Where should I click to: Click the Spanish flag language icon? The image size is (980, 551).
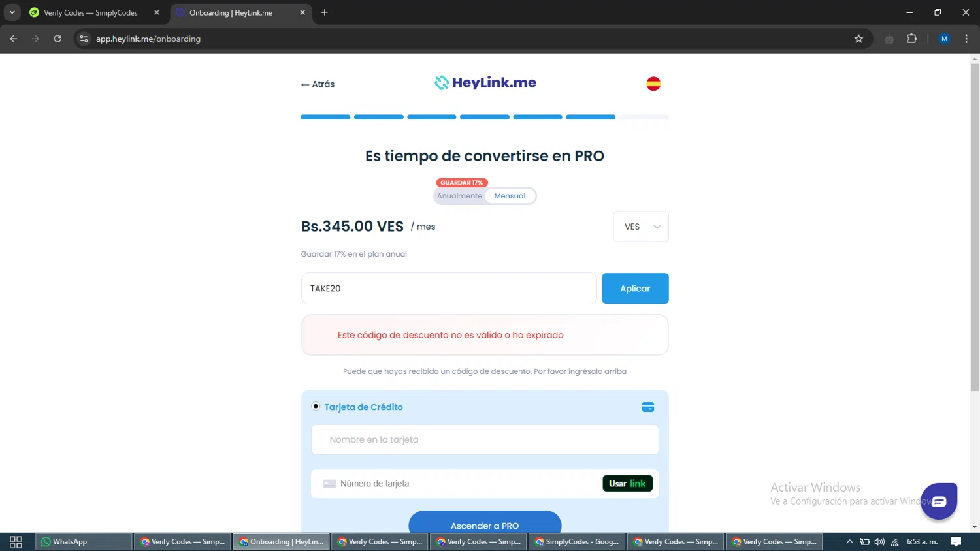[653, 84]
